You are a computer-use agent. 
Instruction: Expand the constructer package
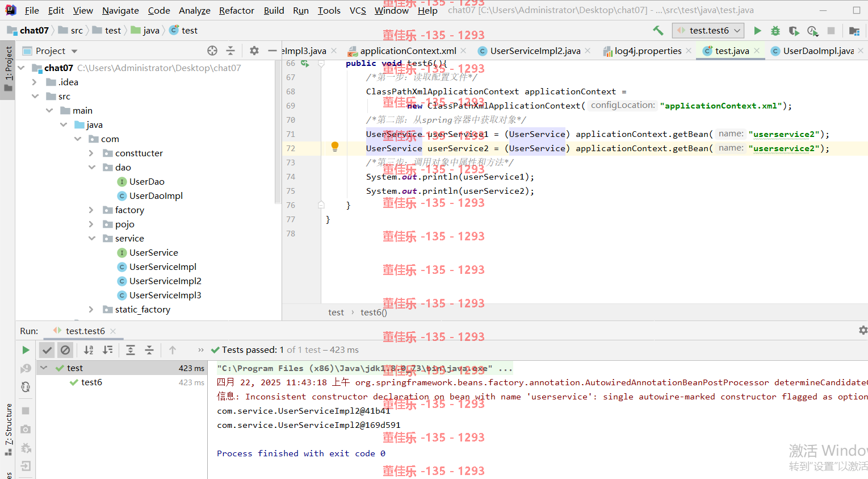91,153
